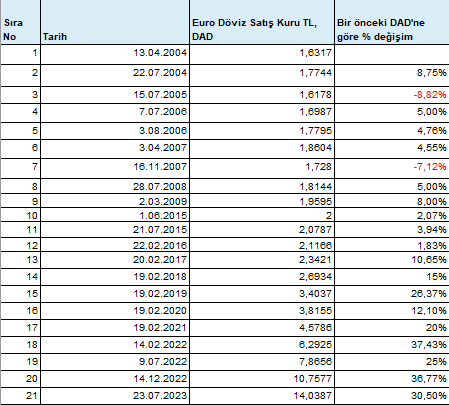Click the 'Sıra No' header cell
The width and height of the screenshot is (449, 405).
[20, 22]
